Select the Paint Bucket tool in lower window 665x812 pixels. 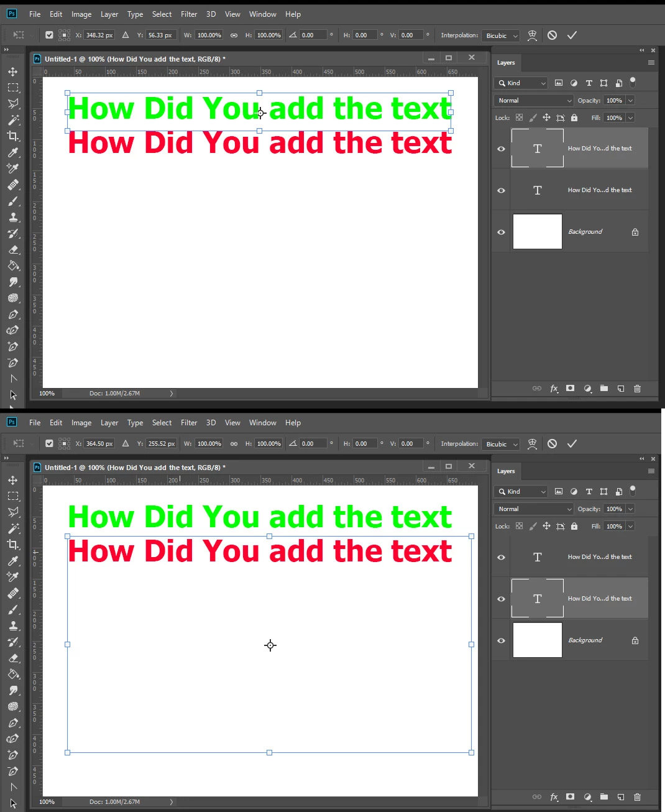point(13,674)
